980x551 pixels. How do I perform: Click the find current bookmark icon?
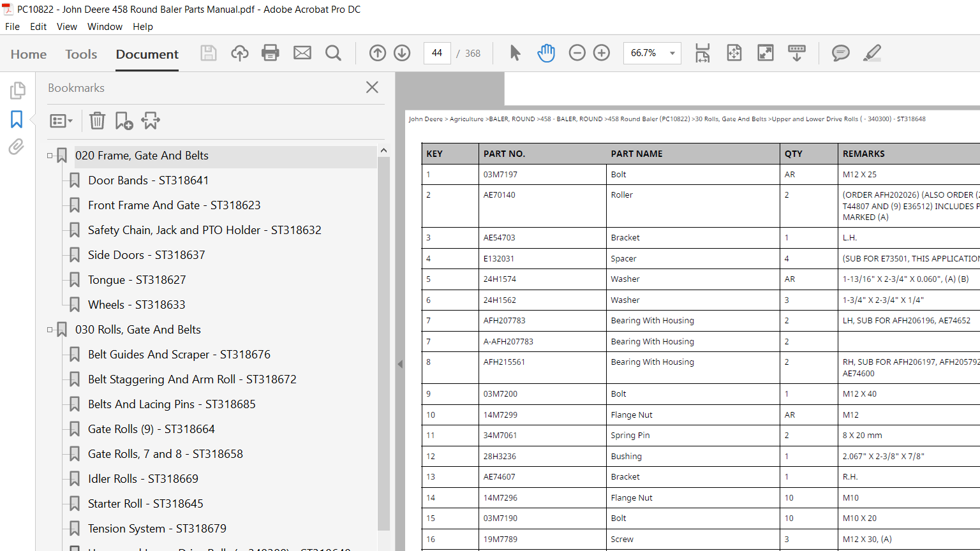(151, 121)
